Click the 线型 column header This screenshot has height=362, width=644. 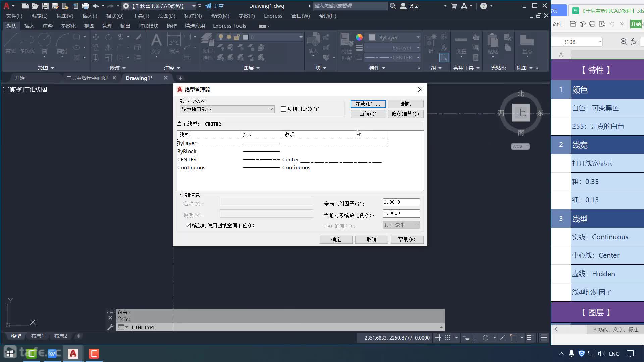coord(209,135)
